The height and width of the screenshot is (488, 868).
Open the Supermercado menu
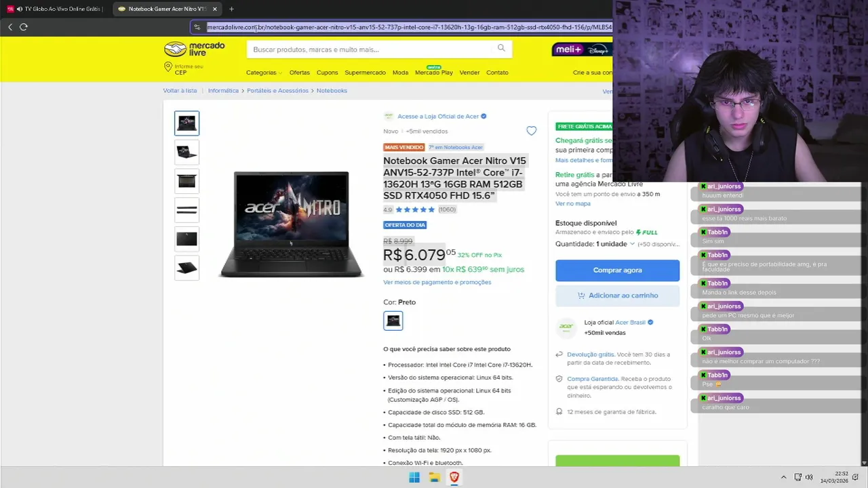(365, 73)
